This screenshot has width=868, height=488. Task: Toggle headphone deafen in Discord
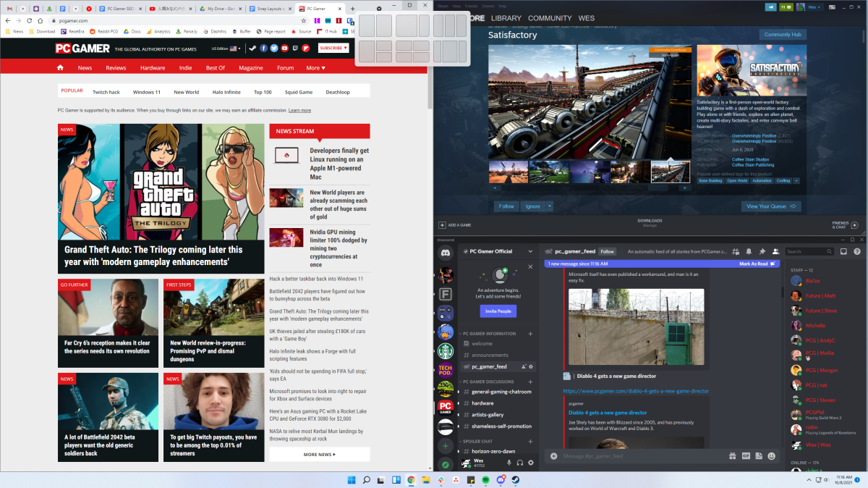520,463
